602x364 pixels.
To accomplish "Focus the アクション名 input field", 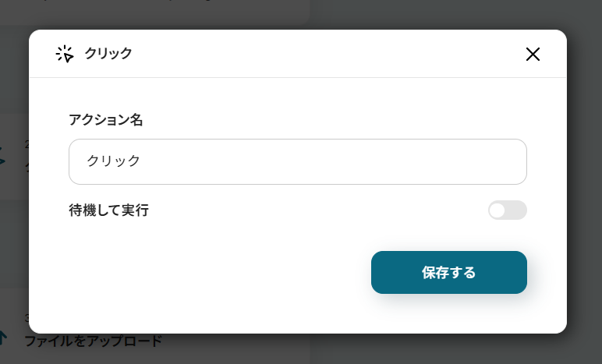I will click(298, 161).
